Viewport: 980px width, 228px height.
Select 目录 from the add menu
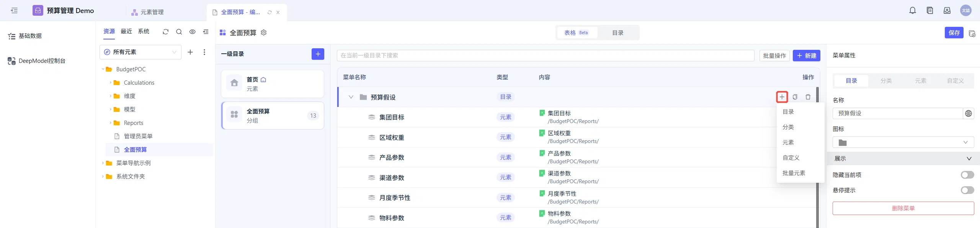point(800,112)
